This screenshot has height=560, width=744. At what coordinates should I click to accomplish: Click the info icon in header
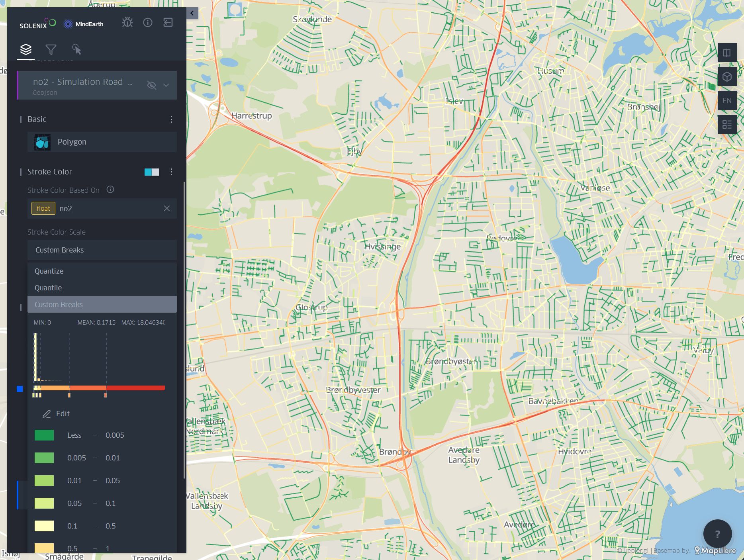click(x=148, y=23)
